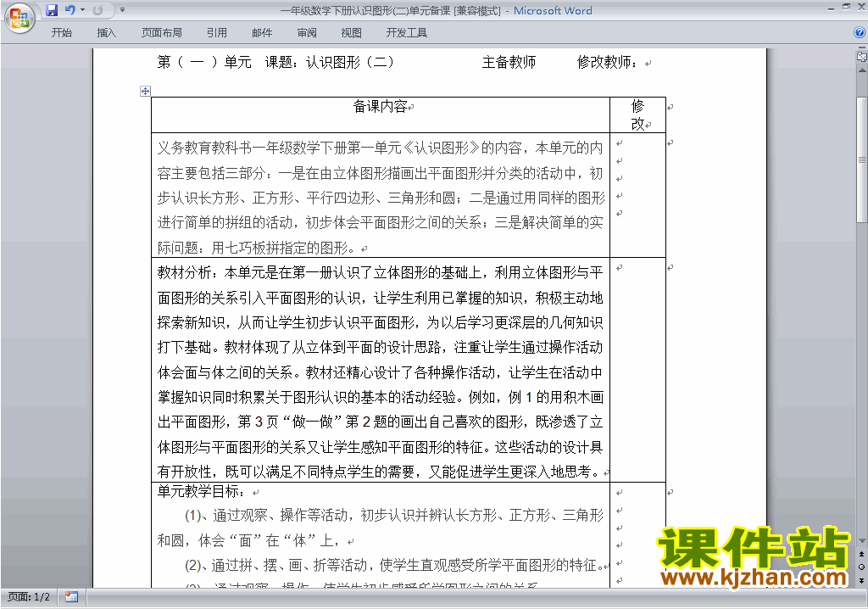This screenshot has width=868, height=609.
Task: Open the 开始 ribbon tab
Action: pyautogui.click(x=61, y=33)
